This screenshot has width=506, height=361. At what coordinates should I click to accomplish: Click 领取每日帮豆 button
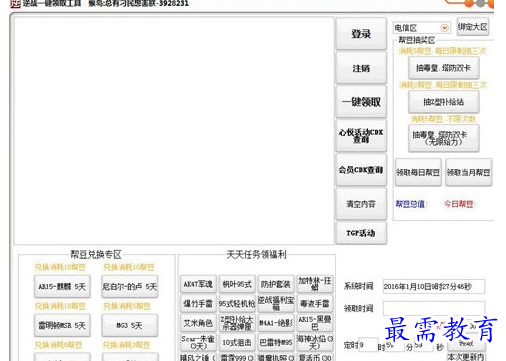tap(418, 172)
